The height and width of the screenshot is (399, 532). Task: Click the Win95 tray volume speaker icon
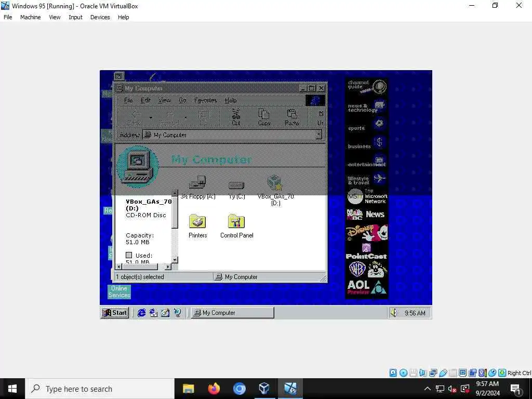tap(394, 312)
